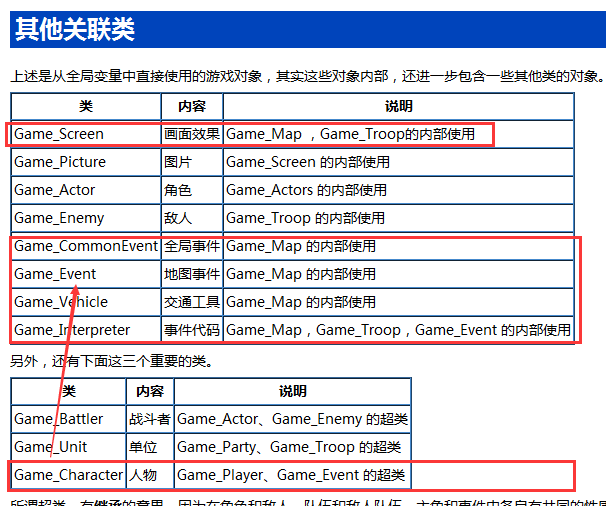606x506 pixels.
Task: Select the Game_Character cell
Action: [69, 475]
